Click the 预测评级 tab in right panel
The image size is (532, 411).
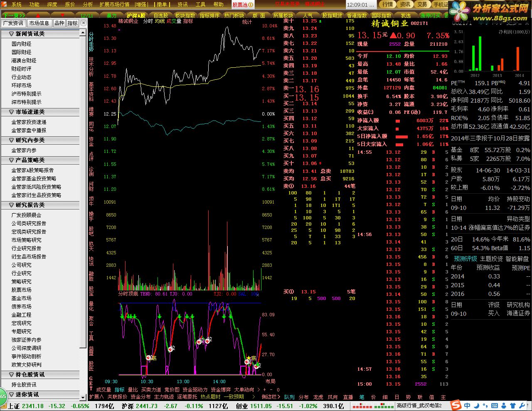(465, 258)
